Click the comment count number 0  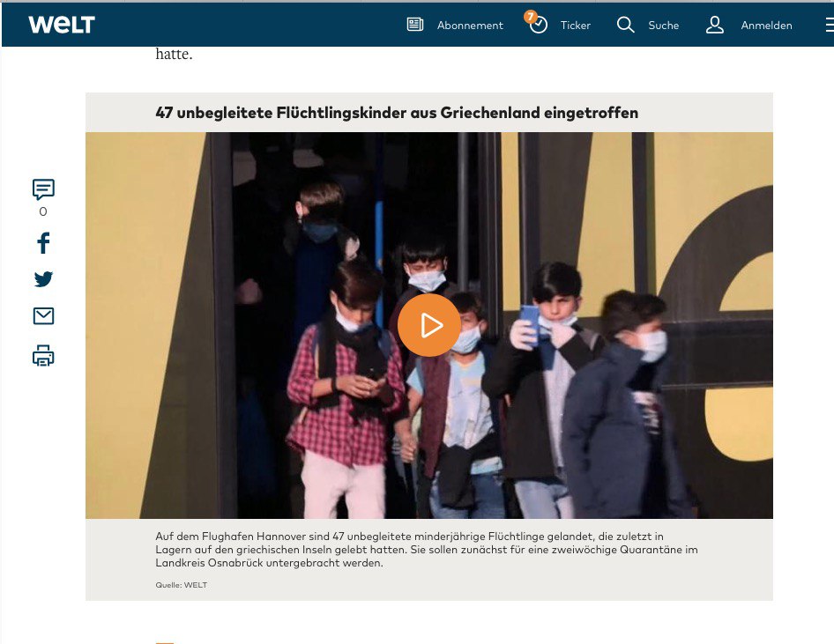point(43,211)
